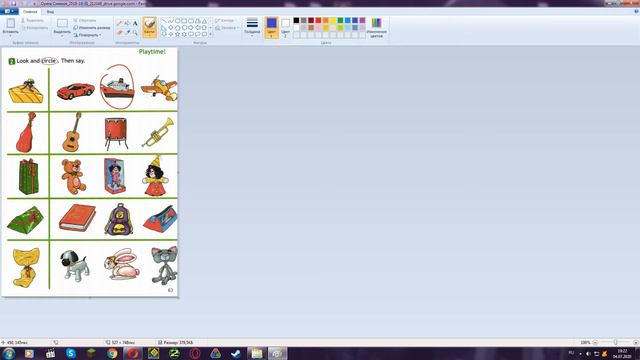This screenshot has height=360, width=640.
Task: Adjust the zoom slider handle
Action: [x=615, y=342]
